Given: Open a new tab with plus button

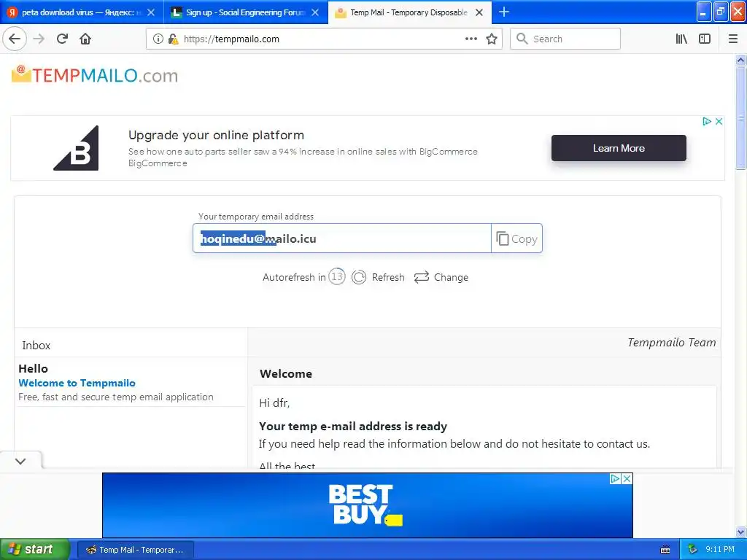Looking at the screenshot, I should 504,12.
